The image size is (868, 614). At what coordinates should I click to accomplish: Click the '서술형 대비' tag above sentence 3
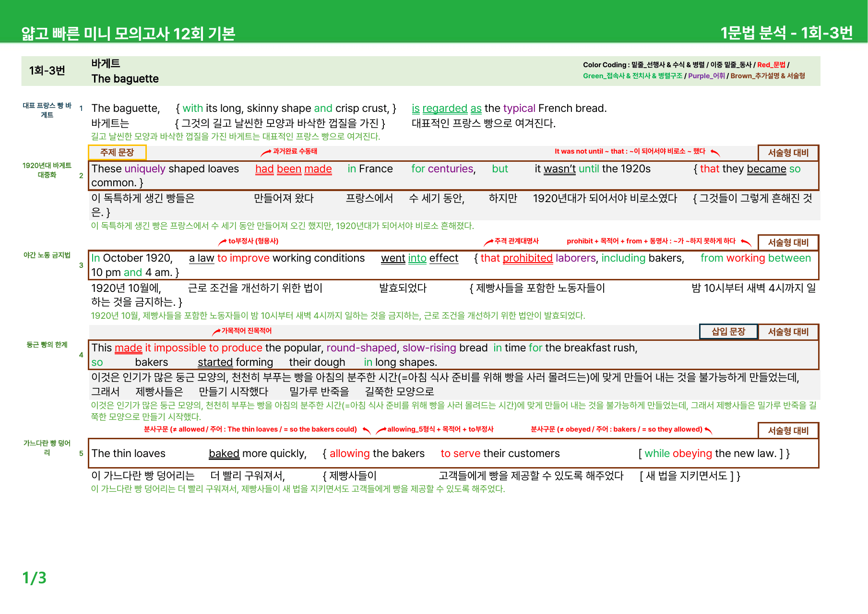tap(788, 242)
